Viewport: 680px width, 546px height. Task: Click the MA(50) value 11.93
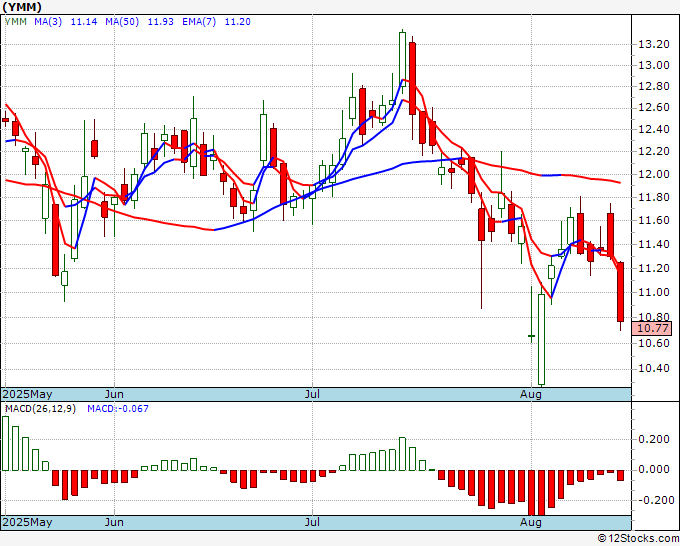(x=160, y=22)
